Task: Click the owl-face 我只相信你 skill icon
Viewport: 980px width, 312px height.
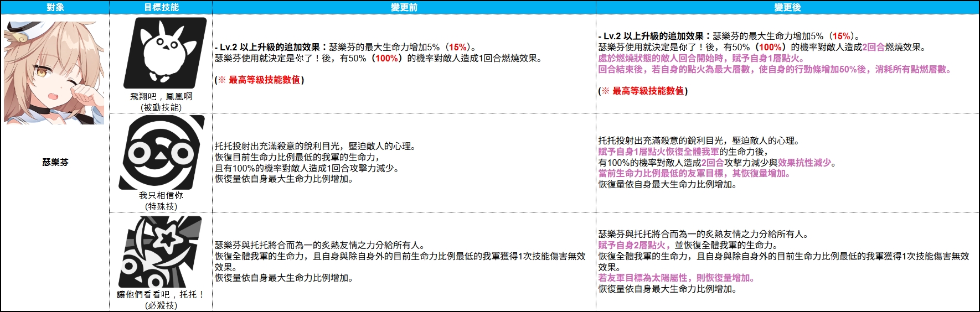Action: click(161, 153)
